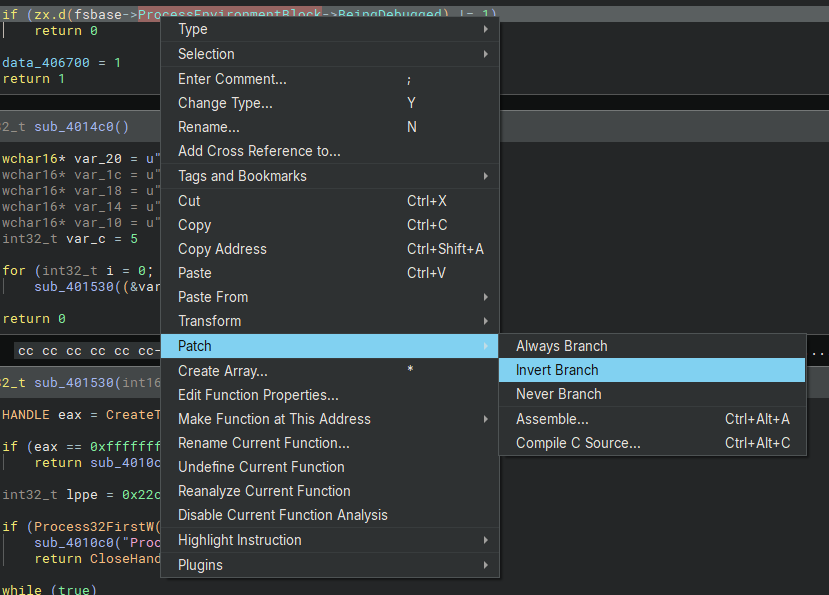
Task: Select Cut from the context menu
Action: (329, 201)
